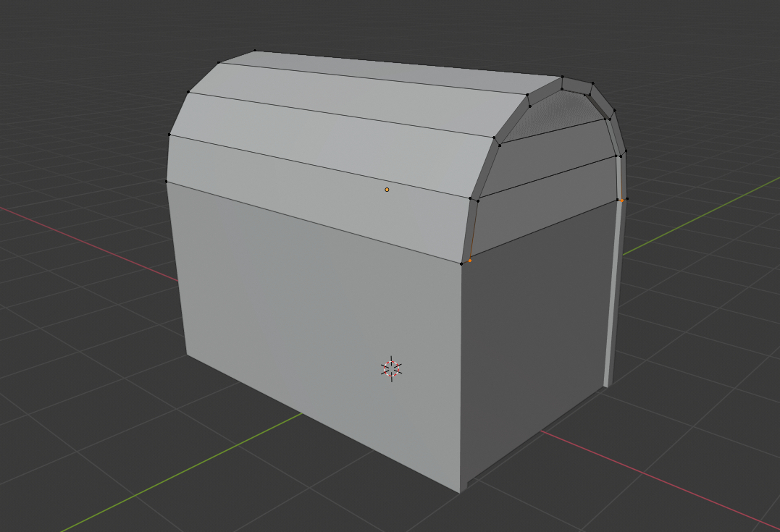The height and width of the screenshot is (532, 780).
Task: Click the 3D cursor crosshair on the chest
Action: click(392, 368)
